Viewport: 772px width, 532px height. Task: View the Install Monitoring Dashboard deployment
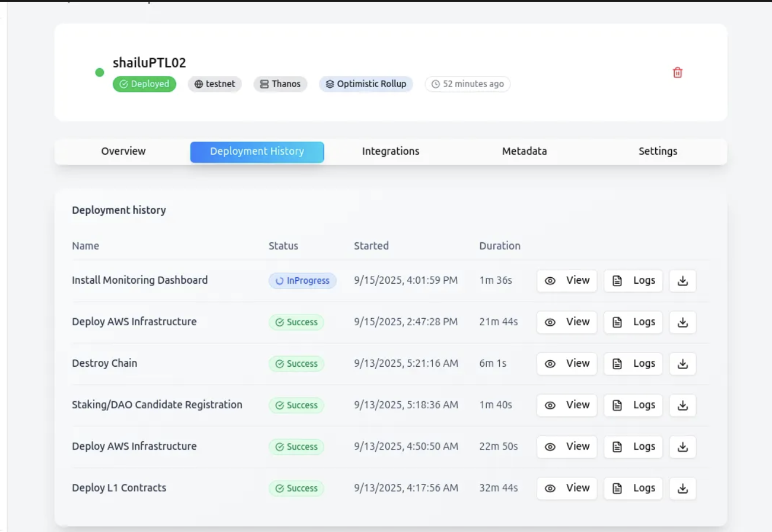coord(567,281)
